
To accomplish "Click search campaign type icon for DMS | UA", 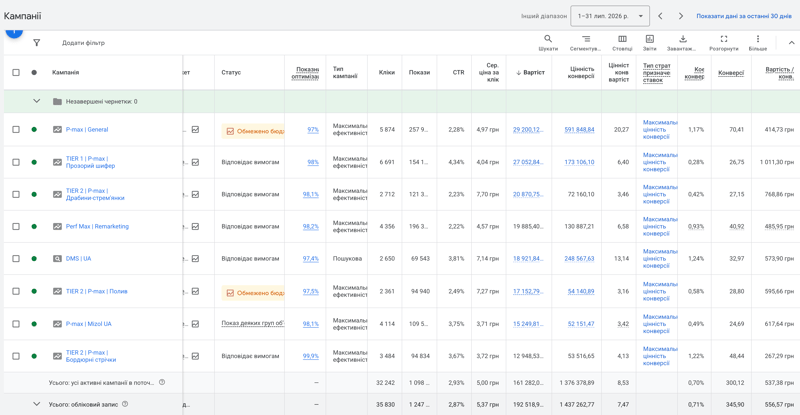I will tap(58, 259).
